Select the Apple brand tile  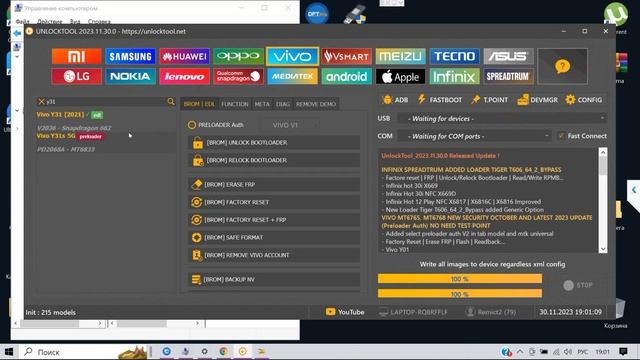tap(400, 76)
